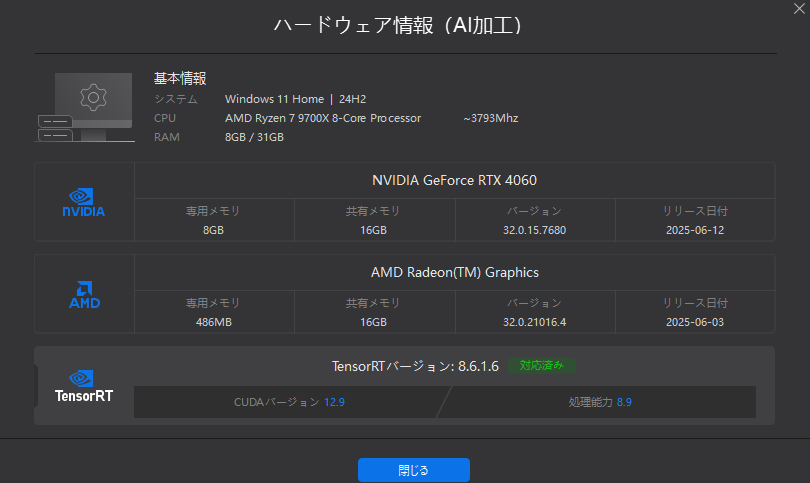
Task: Click AMD driver version 32.0.21016.4
Action: coord(535,322)
